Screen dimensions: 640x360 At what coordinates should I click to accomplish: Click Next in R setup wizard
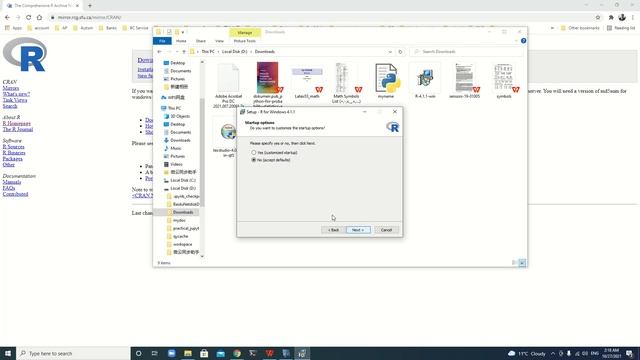[x=358, y=230]
